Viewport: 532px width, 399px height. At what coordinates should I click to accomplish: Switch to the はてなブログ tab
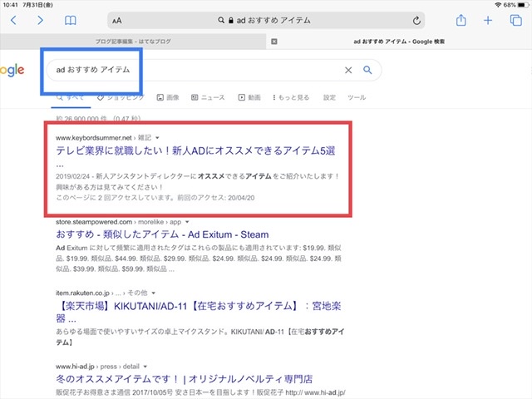pos(133,42)
